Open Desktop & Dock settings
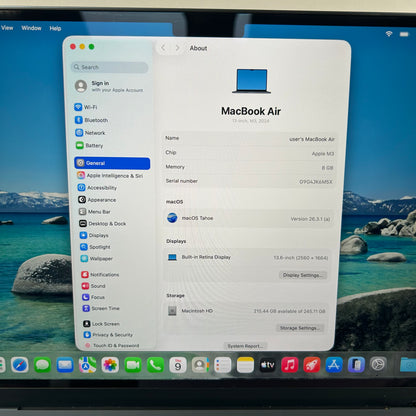 tap(103, 223)
